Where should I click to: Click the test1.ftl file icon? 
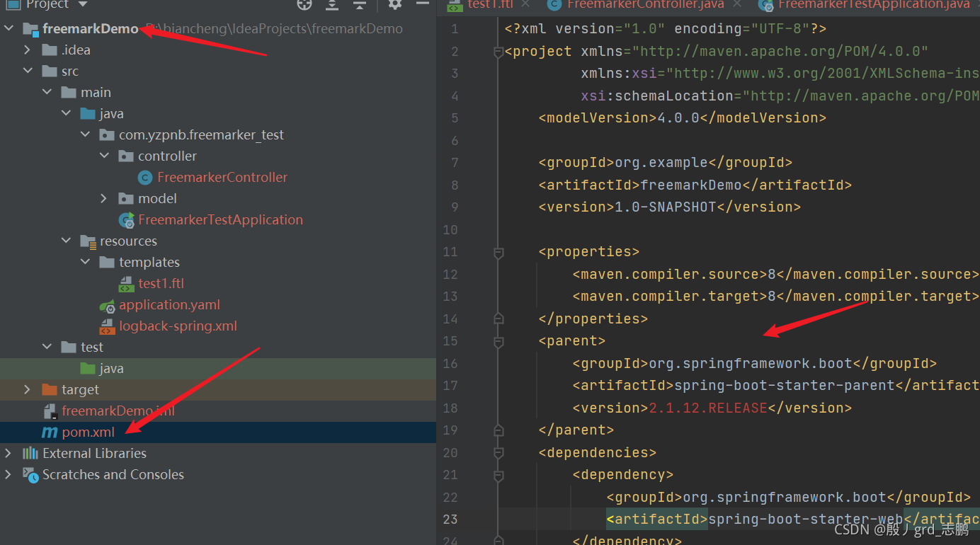126,284
